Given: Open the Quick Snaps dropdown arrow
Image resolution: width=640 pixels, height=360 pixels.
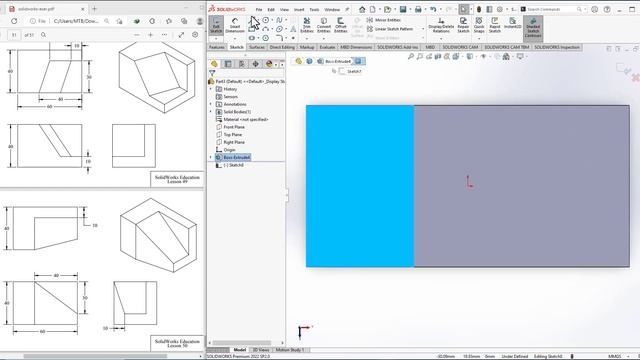Looking at the screenshot, I should point(479,38).
